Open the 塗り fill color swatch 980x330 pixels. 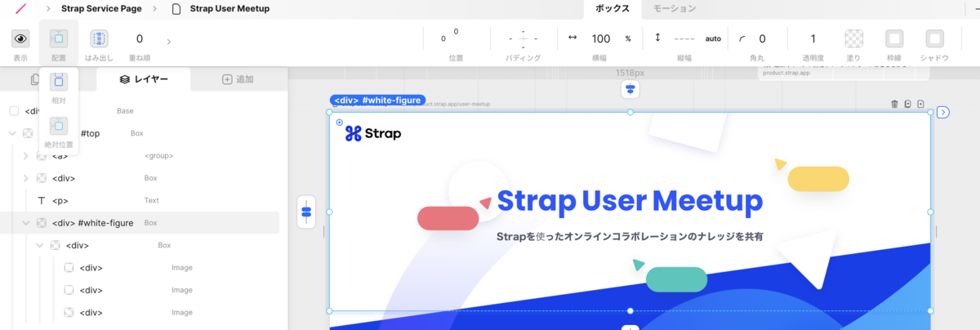pyautogui.click(x=854, y=38)
